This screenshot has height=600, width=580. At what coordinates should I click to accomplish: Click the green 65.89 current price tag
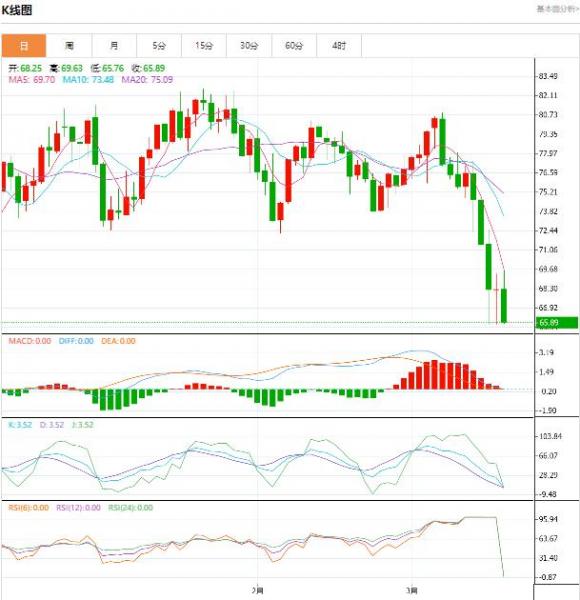click(x=557, y=323)
